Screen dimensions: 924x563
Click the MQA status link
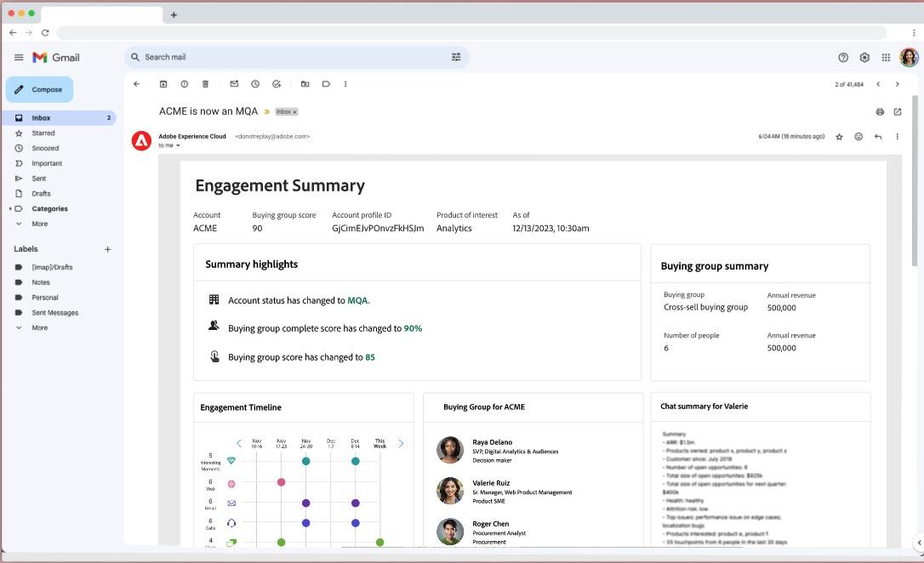357,300
